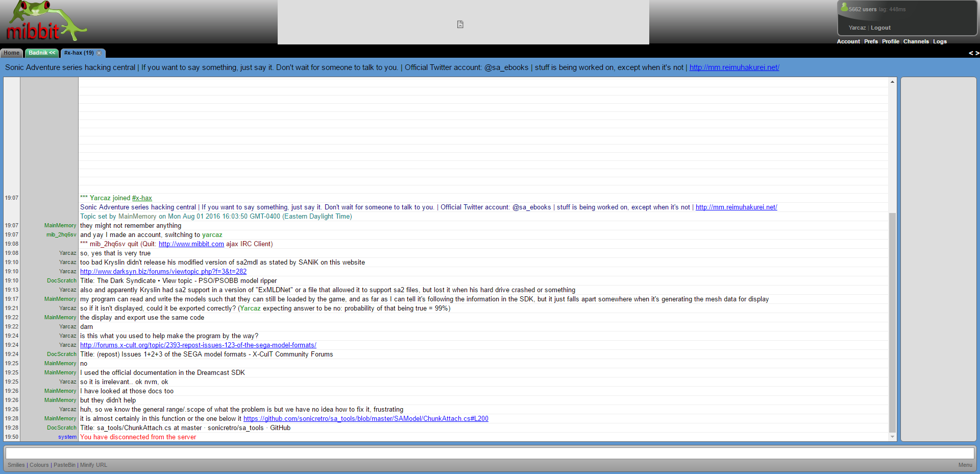The image size is (980, 474).
Task: Click the Logout link
Action: [x=880, y=28]
